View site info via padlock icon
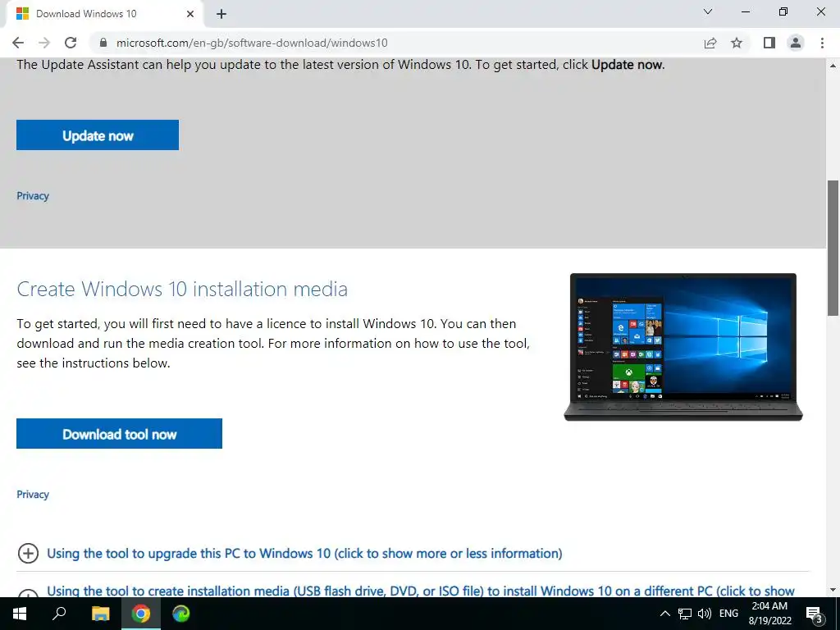This screenshot has width=840, height=630. click(104, 43)
